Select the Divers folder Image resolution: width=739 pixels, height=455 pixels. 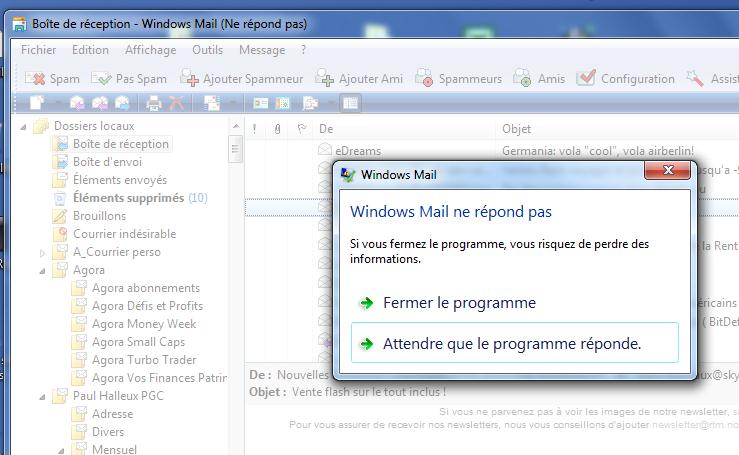coord(98,431)
